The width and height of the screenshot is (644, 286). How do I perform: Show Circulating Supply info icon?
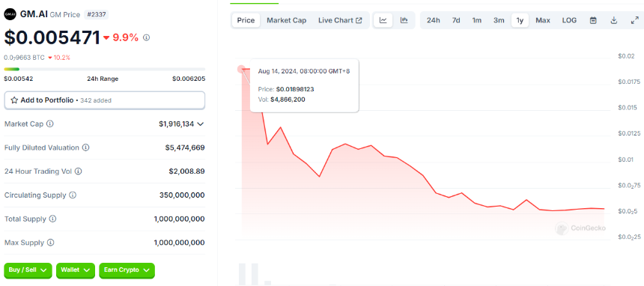point(73,195)
